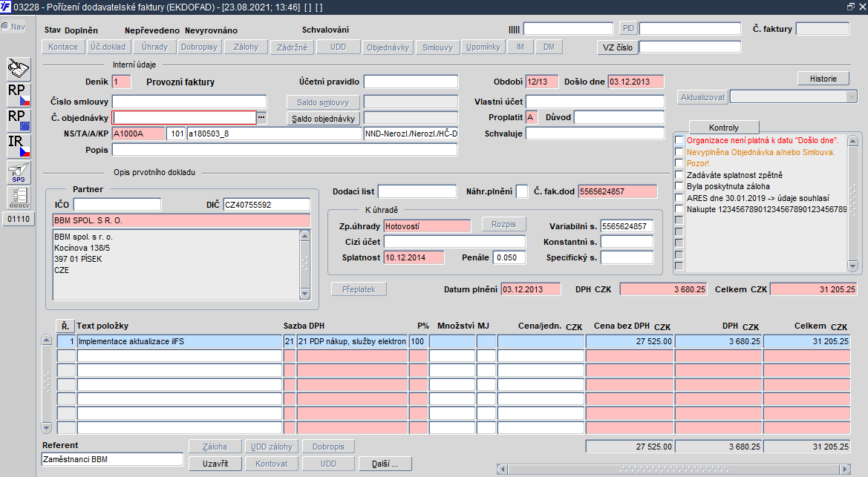This screenshot has width=868, height=477.
Task: Click the barcode icon near PID
Action: click(x=514, y=30)
